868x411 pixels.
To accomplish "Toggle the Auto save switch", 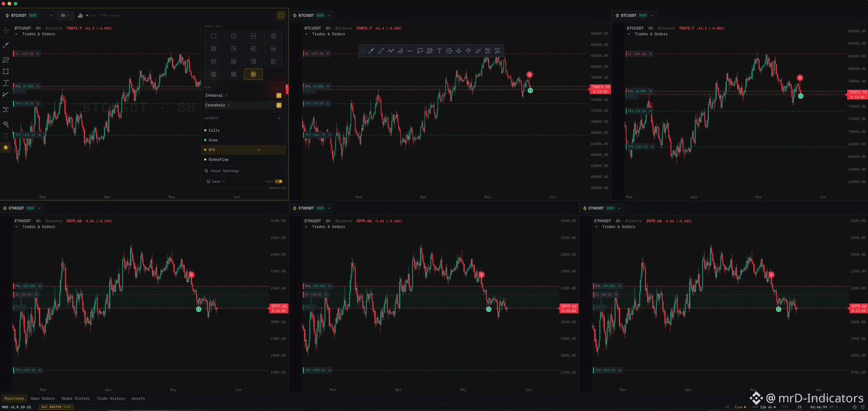I will 279,182.
